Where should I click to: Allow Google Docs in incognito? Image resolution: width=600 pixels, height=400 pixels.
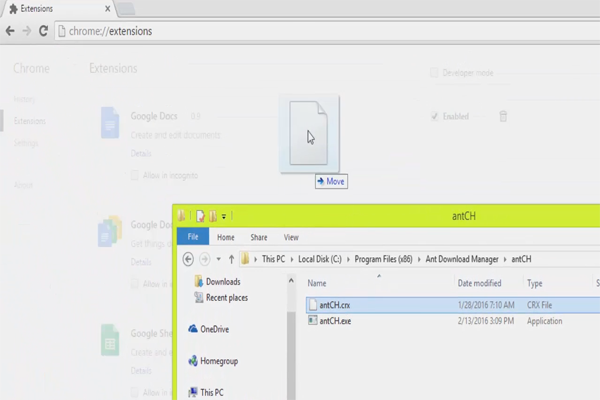pos(134,175)
